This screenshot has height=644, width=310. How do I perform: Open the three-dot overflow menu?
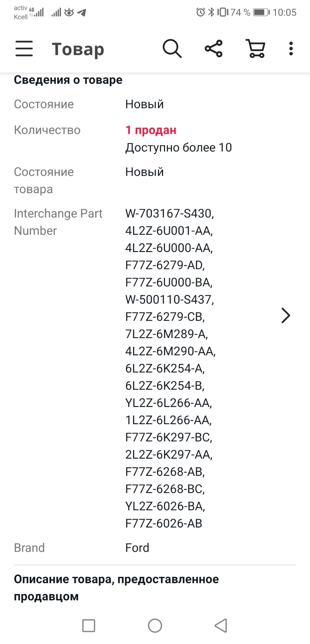pyautogui.click(x=291, y=49)
